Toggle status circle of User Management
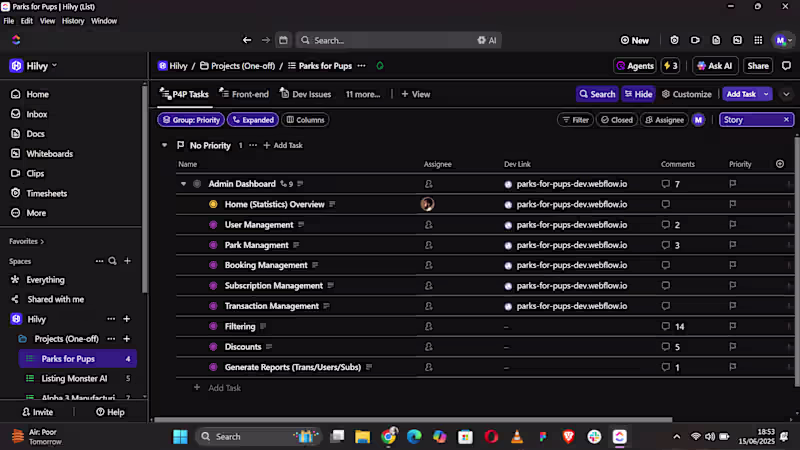800x450 pixels. click(x=213, y=224)
